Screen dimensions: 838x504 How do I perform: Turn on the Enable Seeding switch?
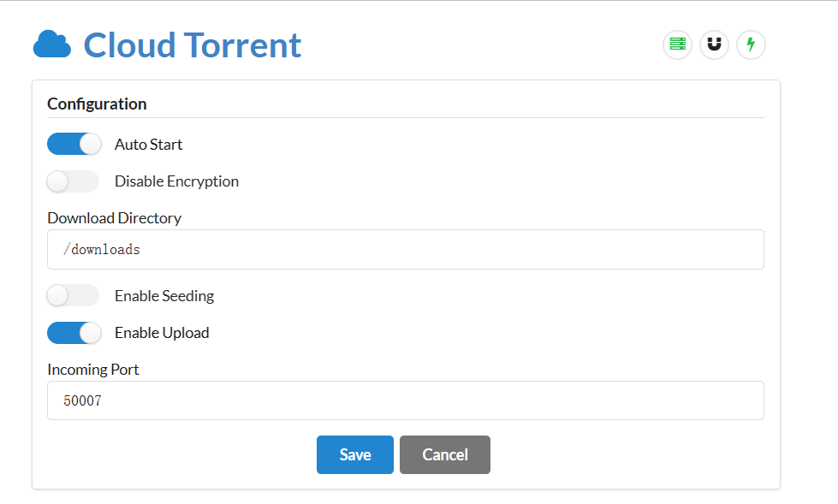click(x=74, y=296)
